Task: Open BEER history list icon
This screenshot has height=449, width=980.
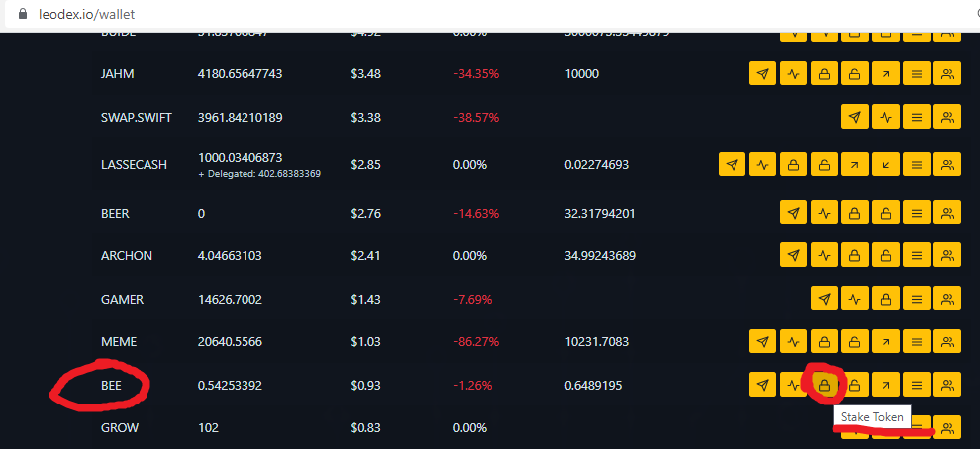Action: (917, 213)
